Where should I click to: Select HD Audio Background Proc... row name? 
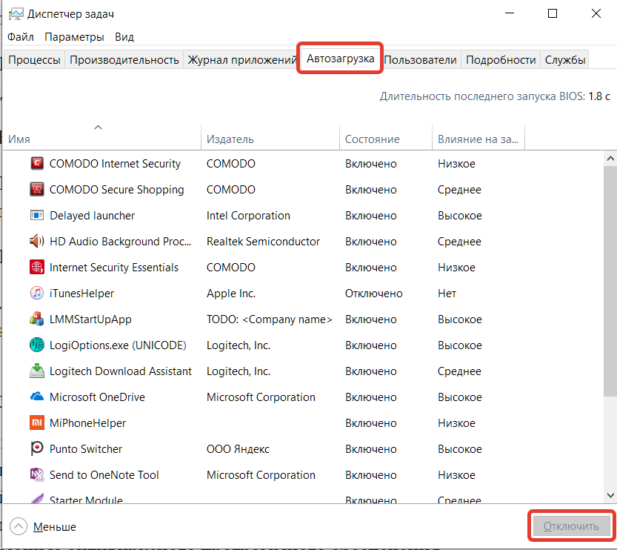click(120, 242)
